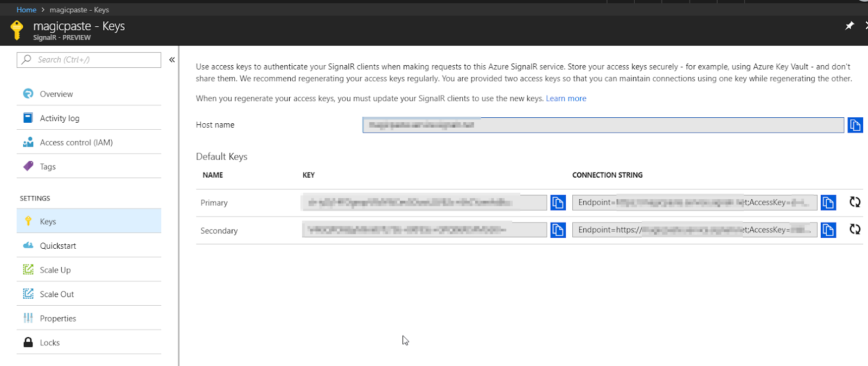This screenshot has width=868, height=366.
Task: Copy the Secondary connection string
Action: tap(828, 230)
